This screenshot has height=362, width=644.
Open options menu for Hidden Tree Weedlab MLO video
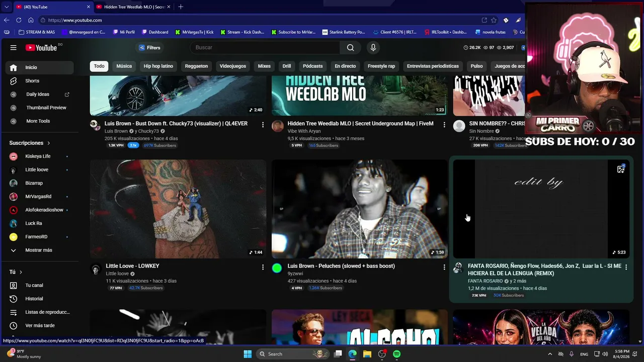(x=444, y=124)
